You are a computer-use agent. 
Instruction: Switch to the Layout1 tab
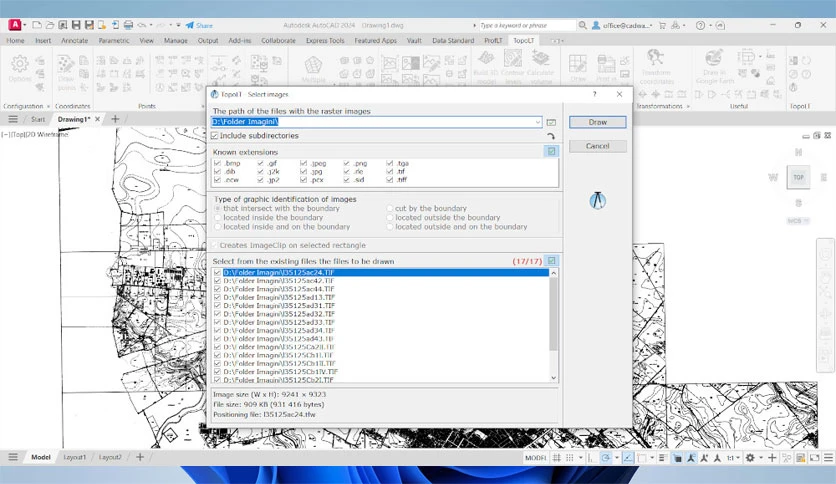75,457
